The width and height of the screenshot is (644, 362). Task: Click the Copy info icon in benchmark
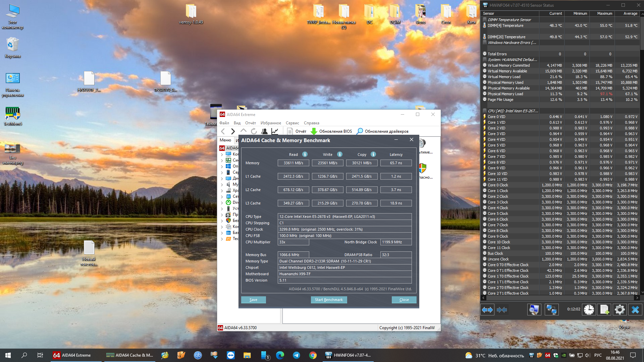(x=373, y=154)
